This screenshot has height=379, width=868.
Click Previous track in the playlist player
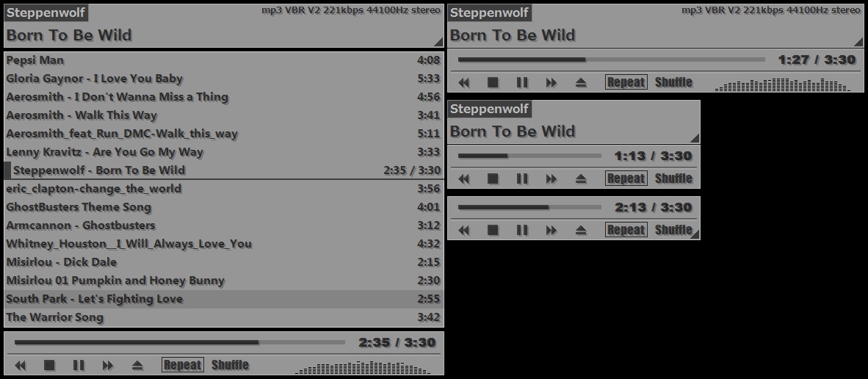[21, 365]
